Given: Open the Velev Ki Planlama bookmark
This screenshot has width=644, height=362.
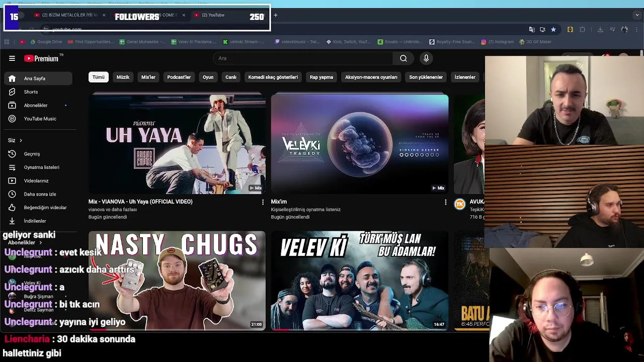Looking at the screenshot, I should point(194,42).
